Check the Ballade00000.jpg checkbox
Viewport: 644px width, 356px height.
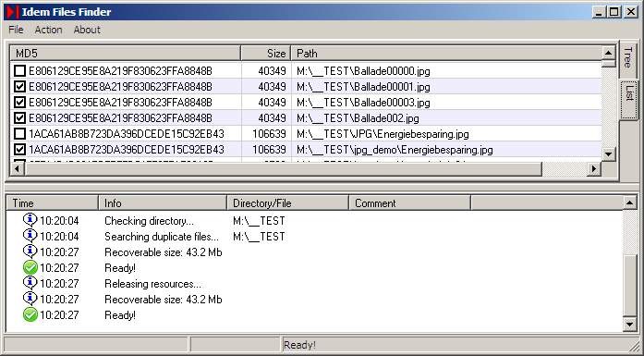point(19,71)
